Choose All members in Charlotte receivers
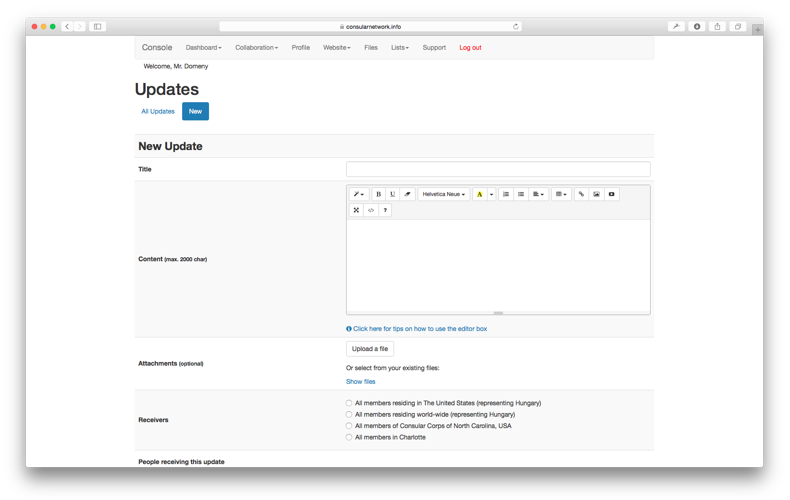Screen dimensions: 790x500 (349, 437)
